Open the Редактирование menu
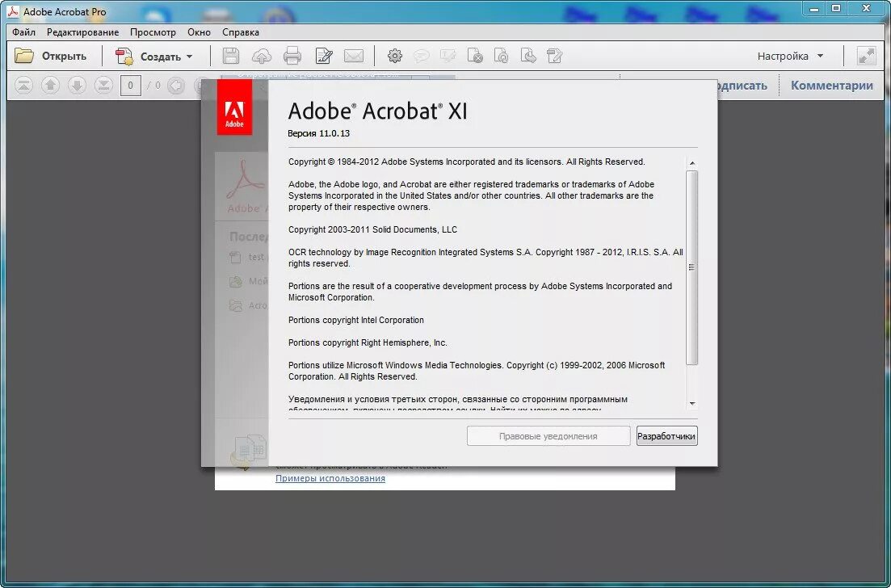891x588 pixels. (83, 32)
